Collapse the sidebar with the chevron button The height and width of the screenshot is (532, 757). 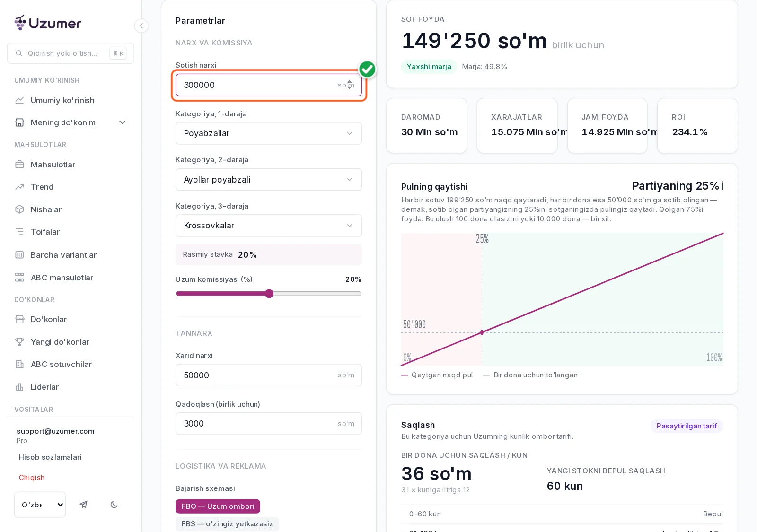pyautogui.click(x=141, y=26)
